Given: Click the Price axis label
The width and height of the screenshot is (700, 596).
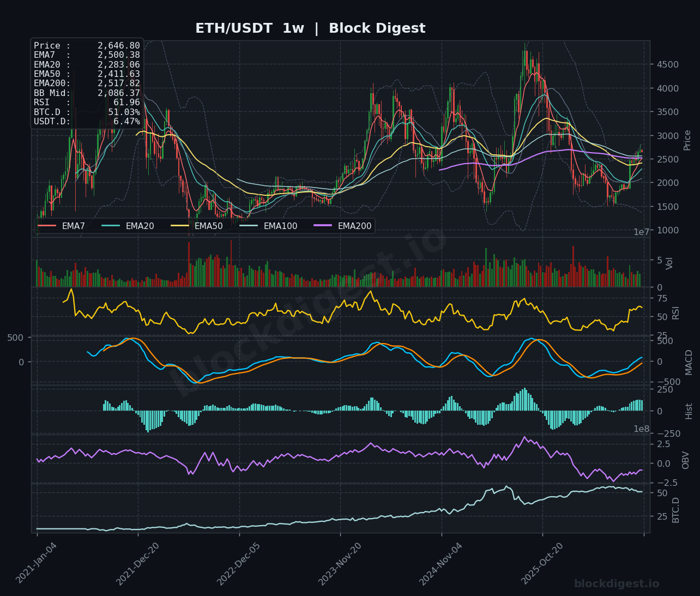Looking at the screenshot, I should point(687,140).
